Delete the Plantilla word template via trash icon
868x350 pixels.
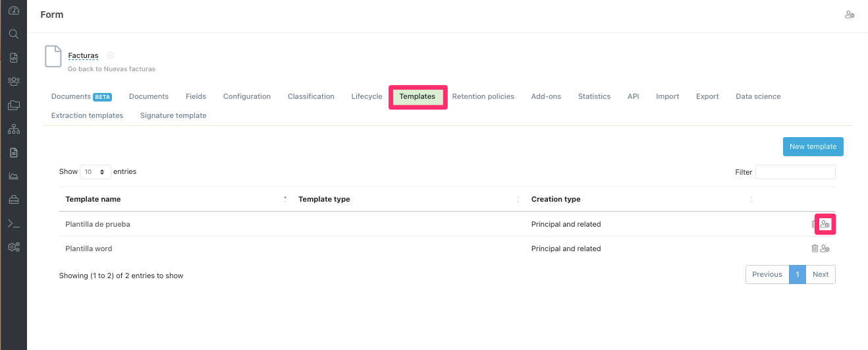tap(815, 248)
